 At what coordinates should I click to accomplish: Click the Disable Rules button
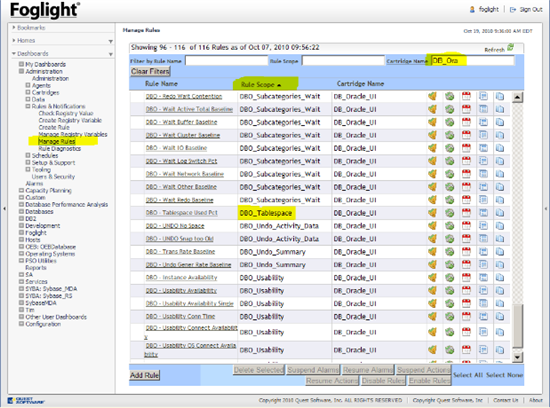[x=383, y=381]
